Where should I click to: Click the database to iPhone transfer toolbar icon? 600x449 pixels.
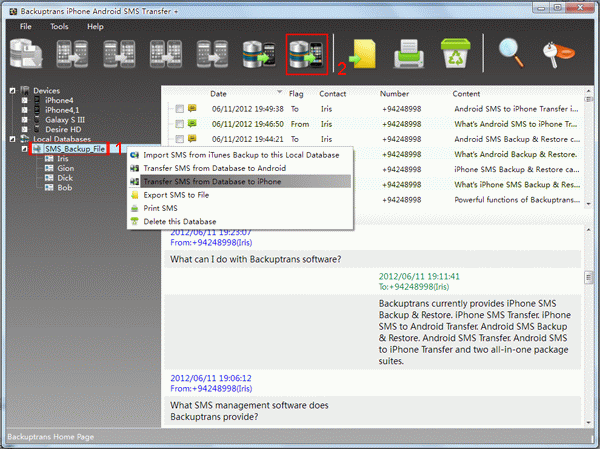coord(306,54)
